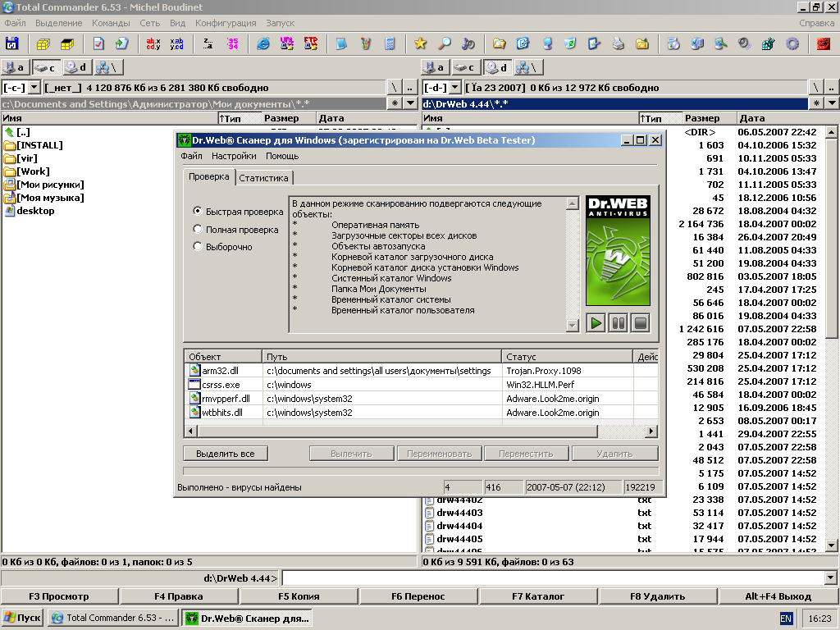This screenshot has height=630, width=840.
Task: Select the Полная проверка radio button
Action: [198, 230]
